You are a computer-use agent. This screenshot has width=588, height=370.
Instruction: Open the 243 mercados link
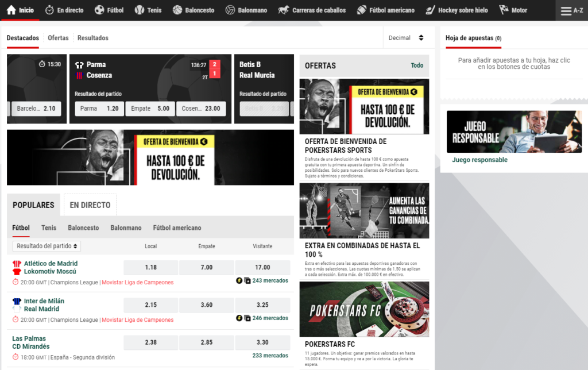[x=270, y=281]
